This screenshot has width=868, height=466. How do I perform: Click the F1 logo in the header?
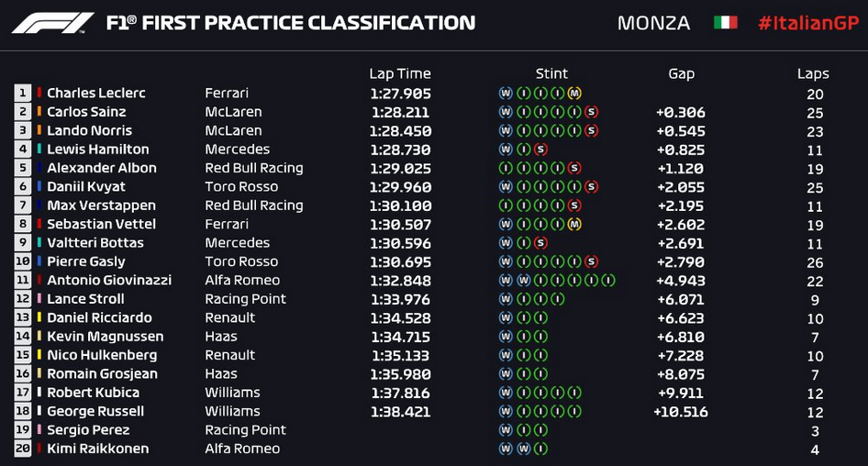tap(52, 23)
